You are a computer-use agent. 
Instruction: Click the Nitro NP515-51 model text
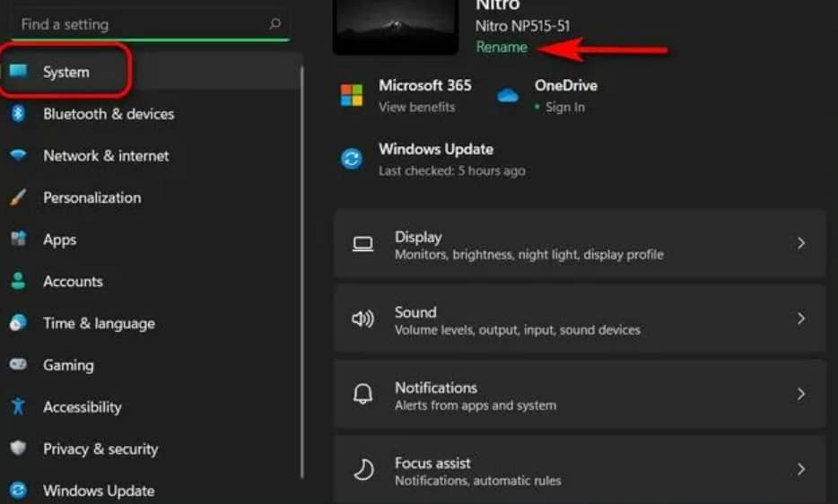click(522, 26)
